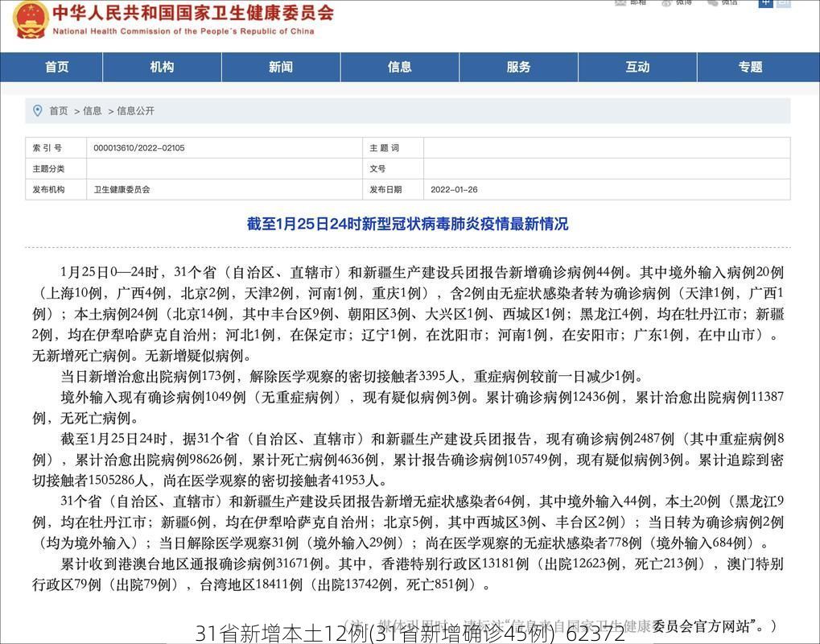Click the location pin breadcrumb icon
Screen dimensions: 820x644
35,110
